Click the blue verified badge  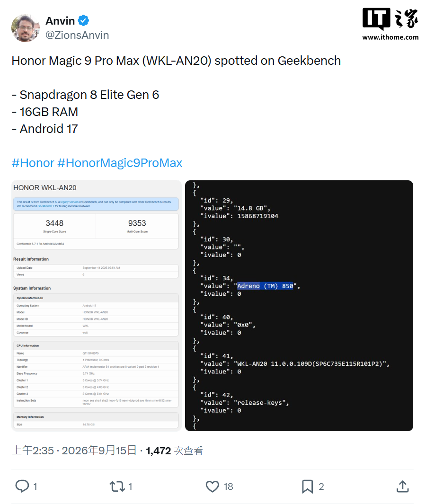coord(84,20)
